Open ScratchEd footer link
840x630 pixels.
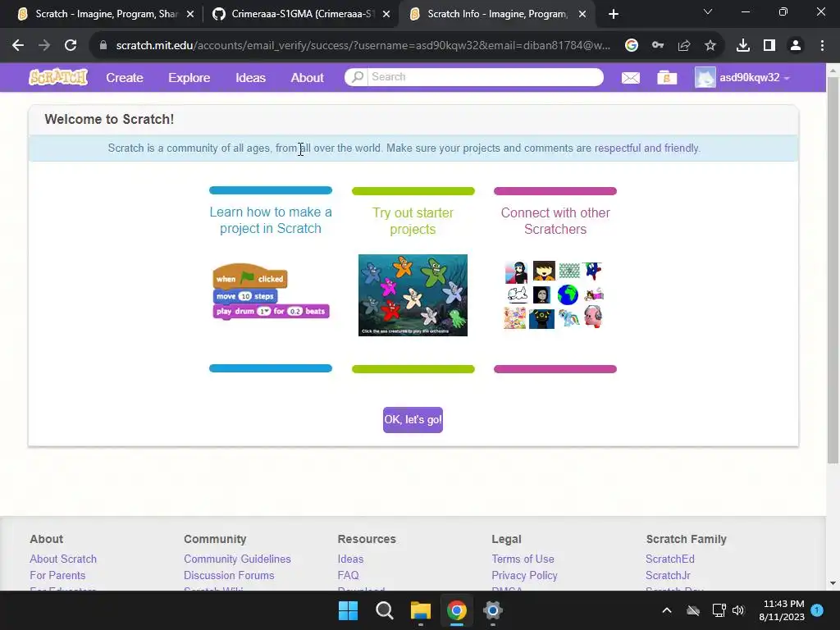point(669,559)
